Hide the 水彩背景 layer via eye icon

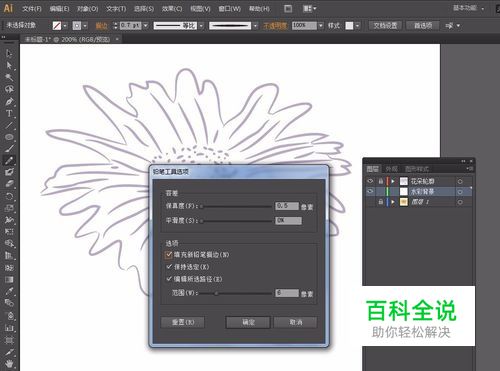point(370,191)
